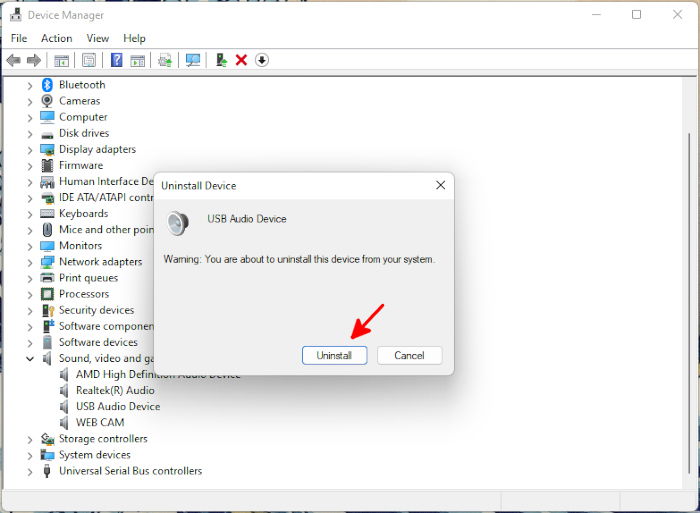
Task: Open the Help menu
Action: click(x=134, y=38)
